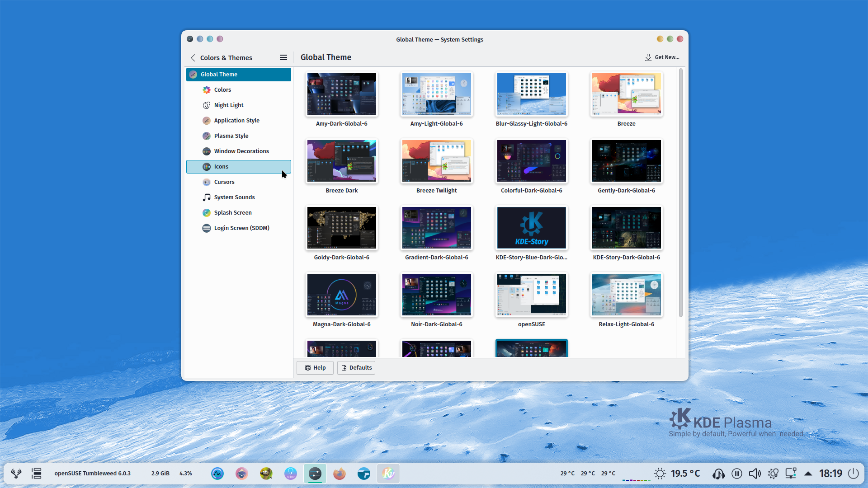Image resolution: width=868 pixels, height=488 pixels.
Task: Click the 4.3% CPU usage indicator
Action: (x=186, y=474)
